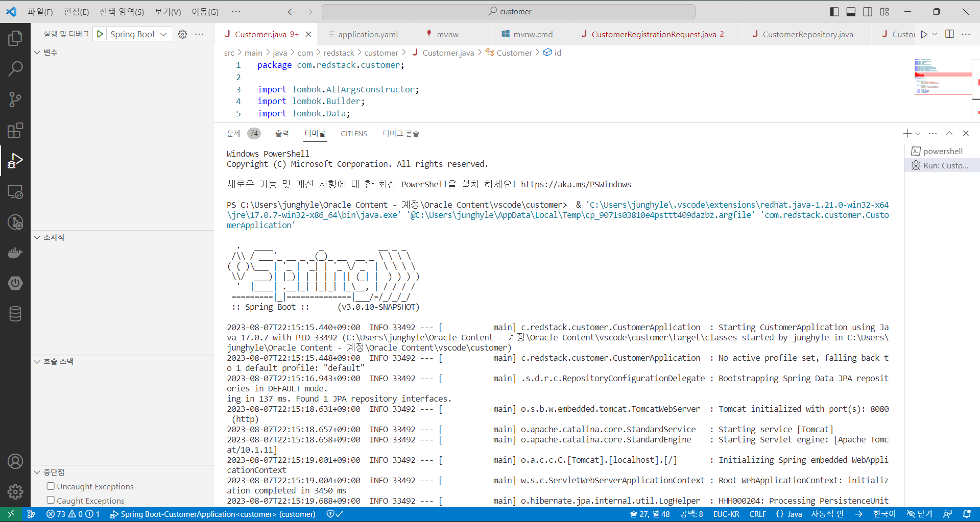Switch to application.yaml tab
This screenshot has width=980, height=522.
[x=368, y=34]
